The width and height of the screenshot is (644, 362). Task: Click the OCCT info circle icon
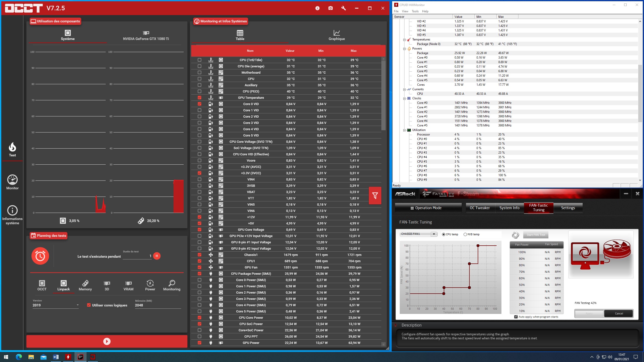(317, 8)
